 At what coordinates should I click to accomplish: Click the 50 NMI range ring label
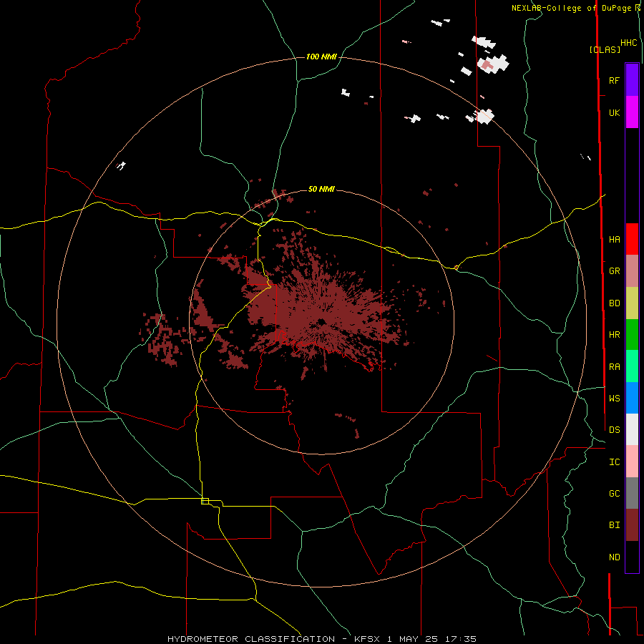[x=321, y=189]
